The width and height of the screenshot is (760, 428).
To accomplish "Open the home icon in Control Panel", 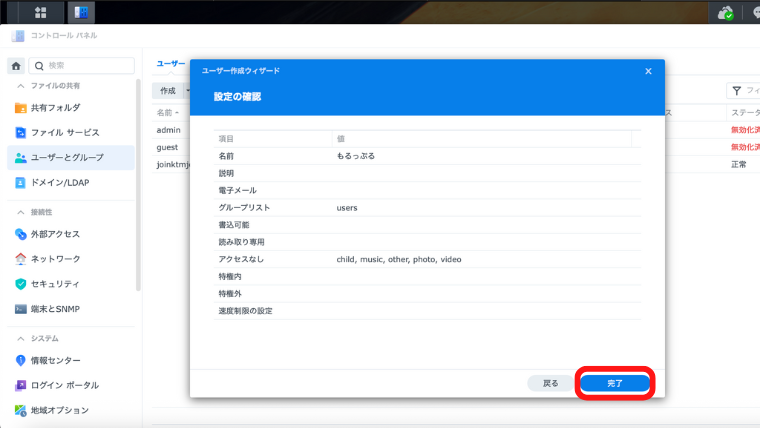I will click(x=16, y=66).
